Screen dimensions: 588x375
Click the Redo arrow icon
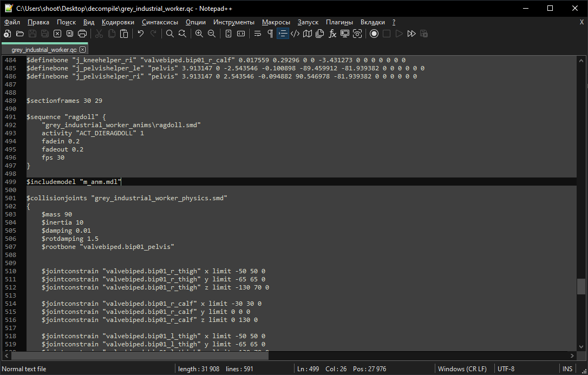point(153,34)
